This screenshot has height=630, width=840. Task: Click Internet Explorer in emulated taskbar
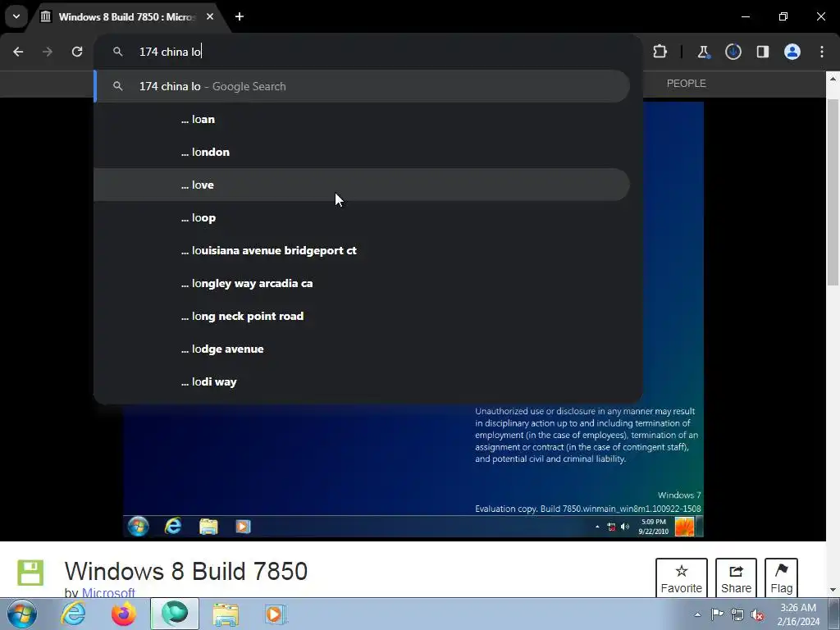pos(173,526)
